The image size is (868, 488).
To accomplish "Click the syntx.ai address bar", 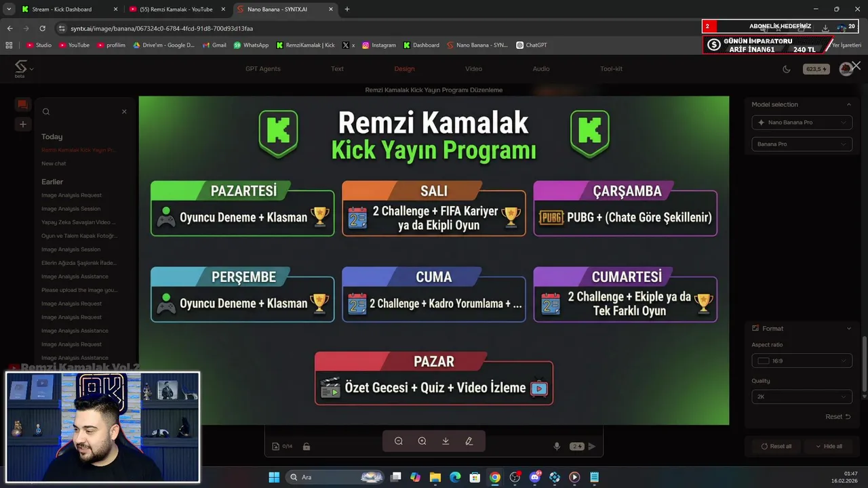I will click(380, 28).
